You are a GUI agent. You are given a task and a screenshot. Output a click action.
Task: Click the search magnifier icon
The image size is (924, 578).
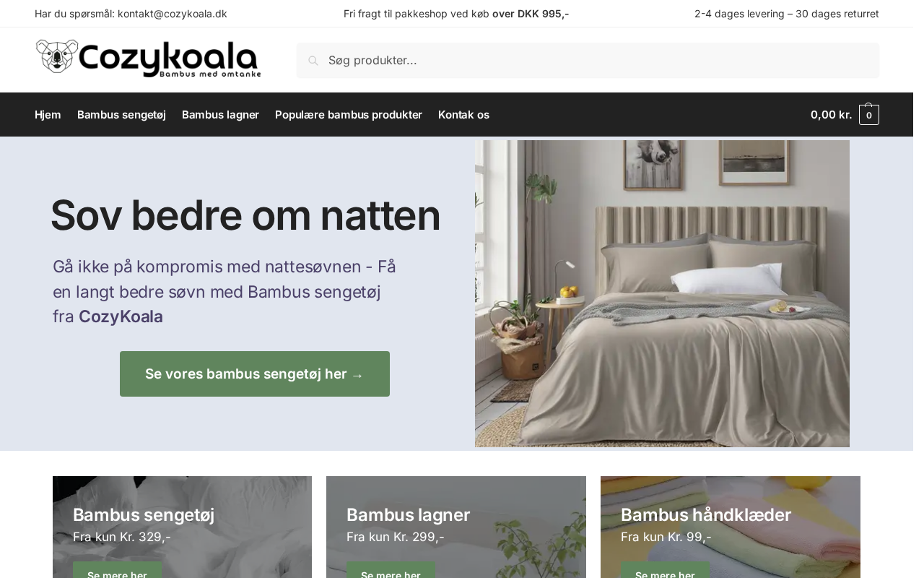click(x=313, y=61)
